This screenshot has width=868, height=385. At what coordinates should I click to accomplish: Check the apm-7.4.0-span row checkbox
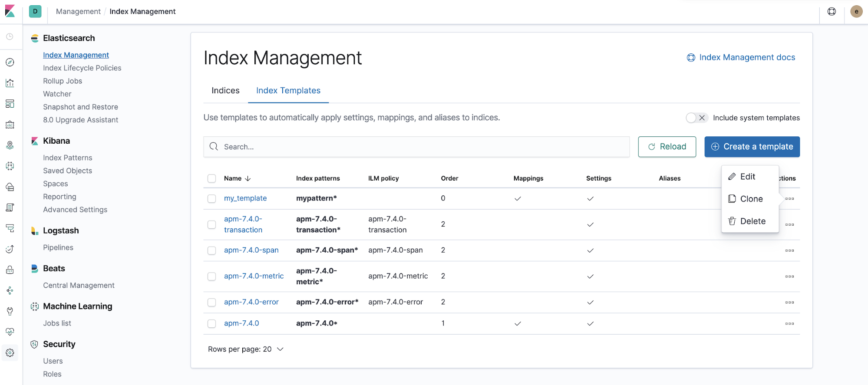[211, 250]
